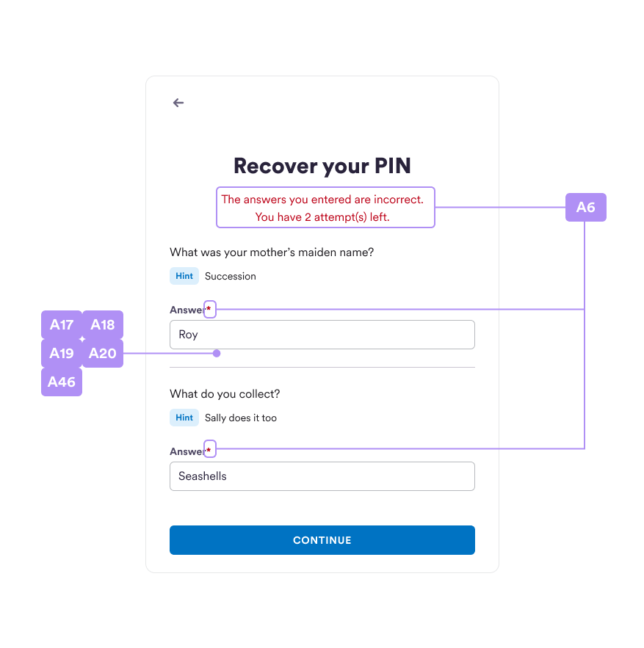Click the Hint badge beside Sally does it too
Viewport: 644px width, 648px height.
pos(184,418)
